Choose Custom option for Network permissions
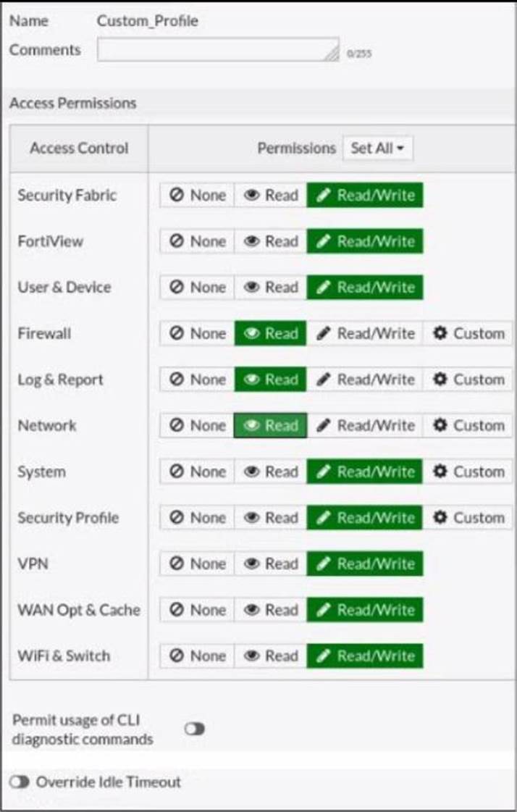Viewport: 517px width, 812px height. [468, 426]
